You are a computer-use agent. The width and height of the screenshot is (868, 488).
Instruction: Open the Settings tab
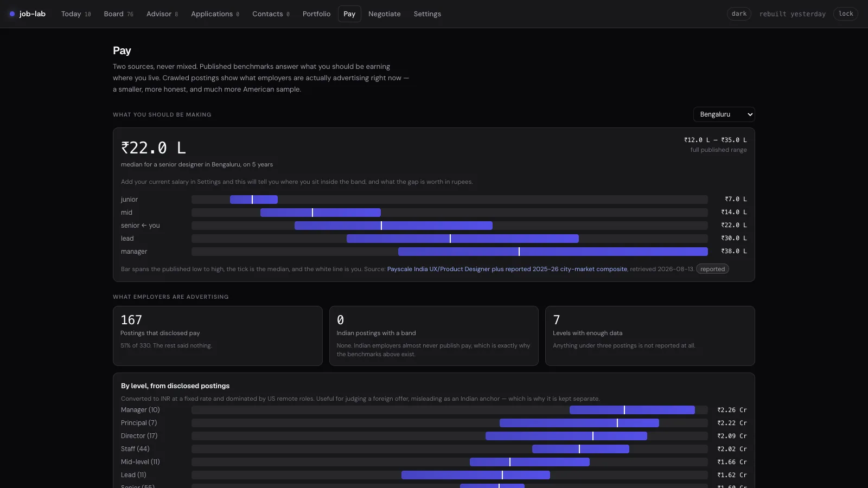pyautogui.click(x=427, y=14)
